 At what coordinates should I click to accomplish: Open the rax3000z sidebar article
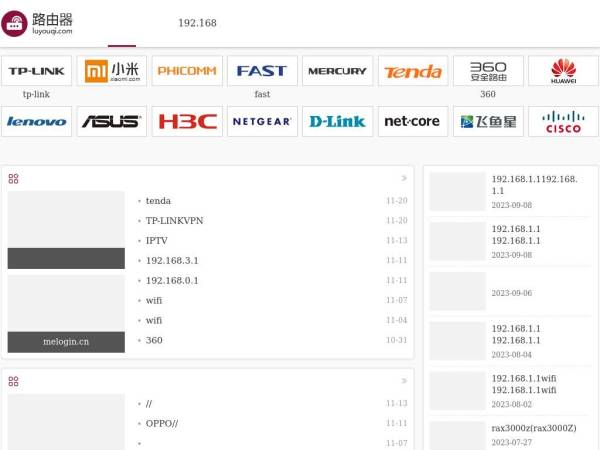pyautogui.click(x=533, y=428)
